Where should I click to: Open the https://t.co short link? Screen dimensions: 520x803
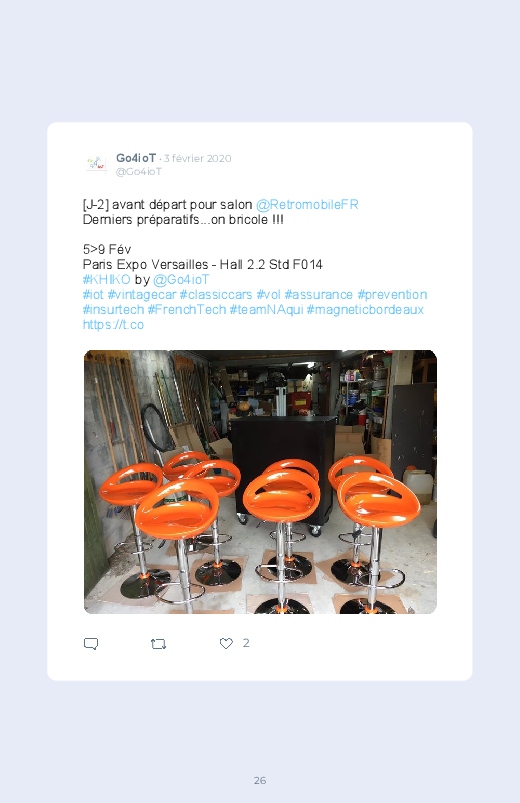point(113,325)
